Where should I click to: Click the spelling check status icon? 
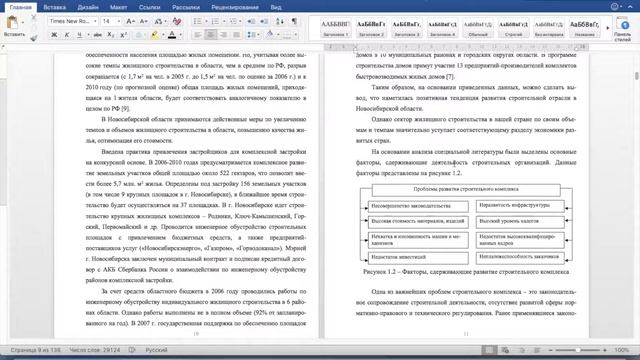click(x=132, y=350)
